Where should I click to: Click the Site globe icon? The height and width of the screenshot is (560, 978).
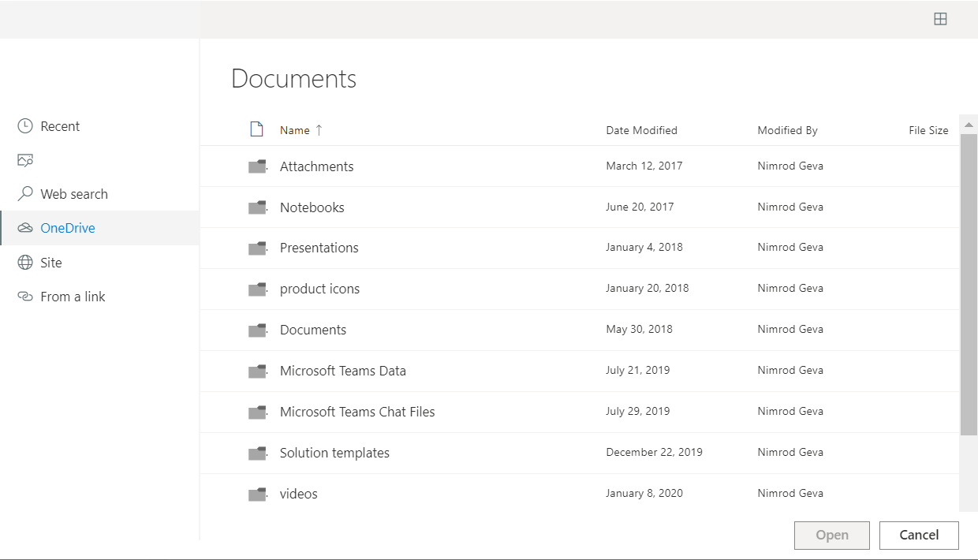coord(24,262)
